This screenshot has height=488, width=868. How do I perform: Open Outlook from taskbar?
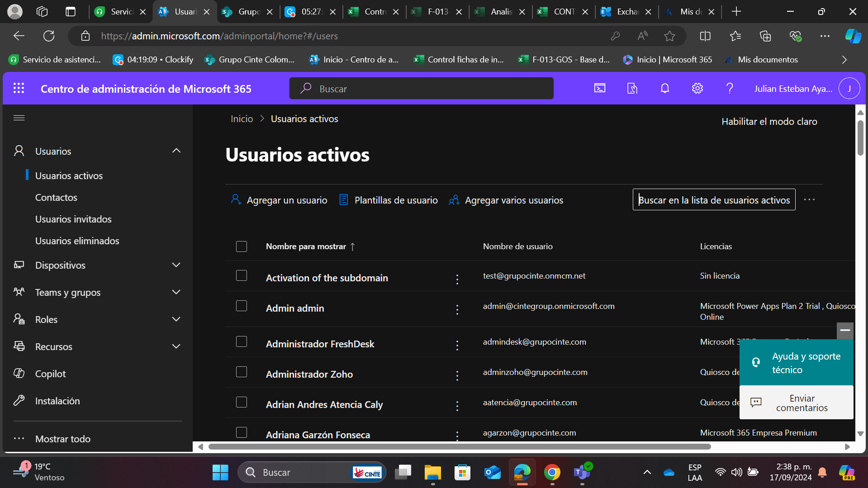coord(492,472)
